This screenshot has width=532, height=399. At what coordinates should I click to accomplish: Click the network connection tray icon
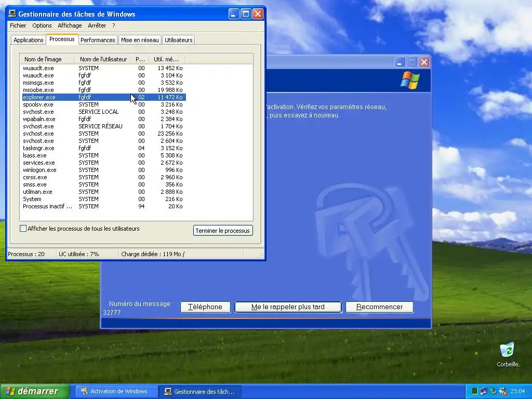click(x=484, y=391)
